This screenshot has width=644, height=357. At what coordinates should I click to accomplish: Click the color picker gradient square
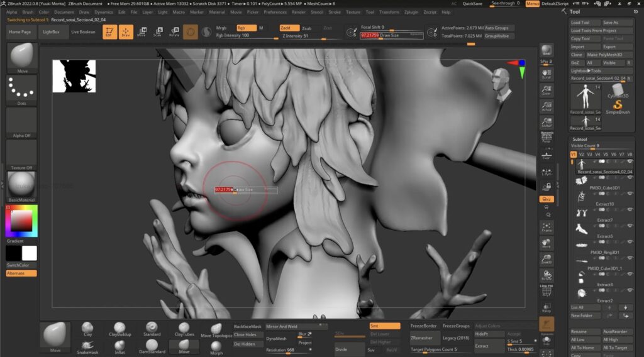coord(21,221)
